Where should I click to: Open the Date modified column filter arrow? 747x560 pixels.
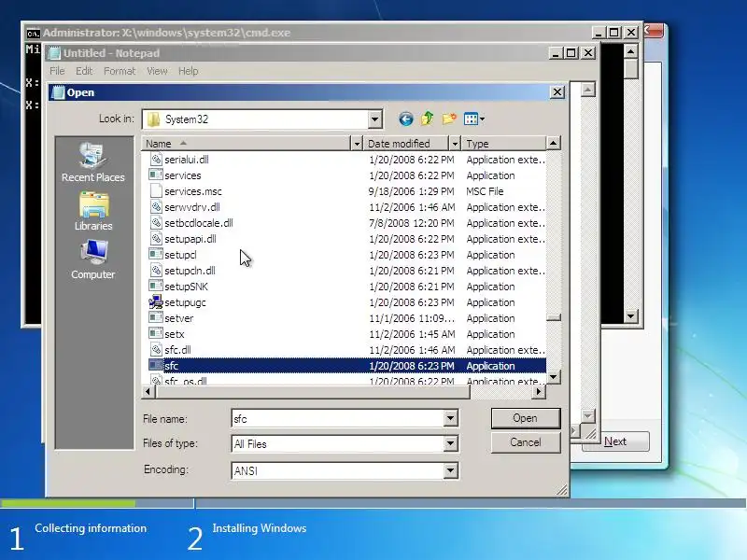(455, 144)
